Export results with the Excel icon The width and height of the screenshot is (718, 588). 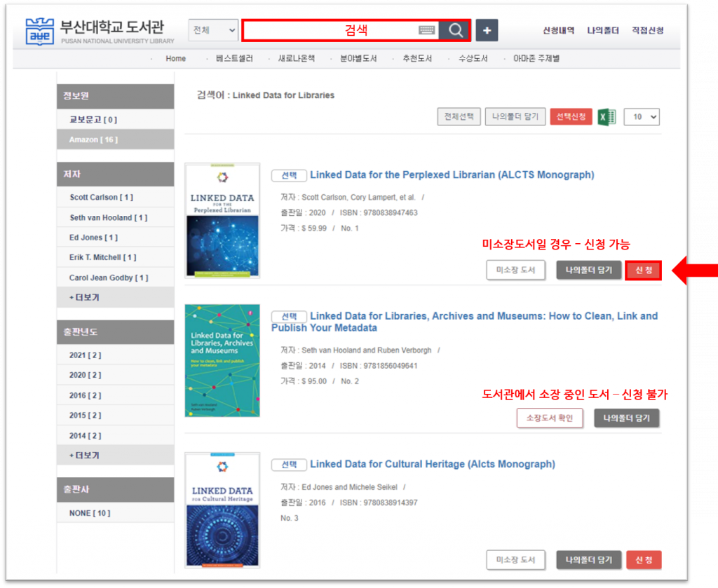click(607, 117)
